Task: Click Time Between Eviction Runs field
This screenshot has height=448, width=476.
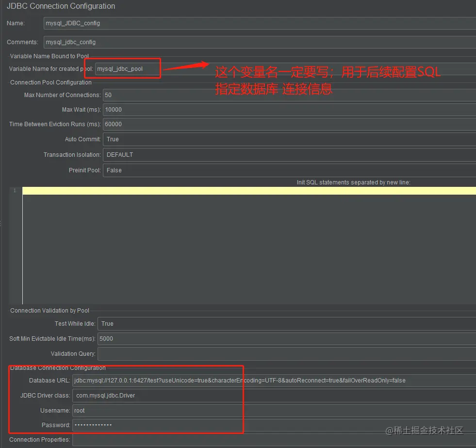Action: coord(289,124)
